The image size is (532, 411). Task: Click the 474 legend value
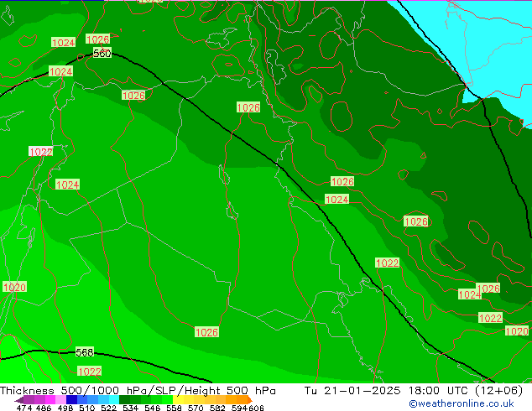tap(24, 408)
